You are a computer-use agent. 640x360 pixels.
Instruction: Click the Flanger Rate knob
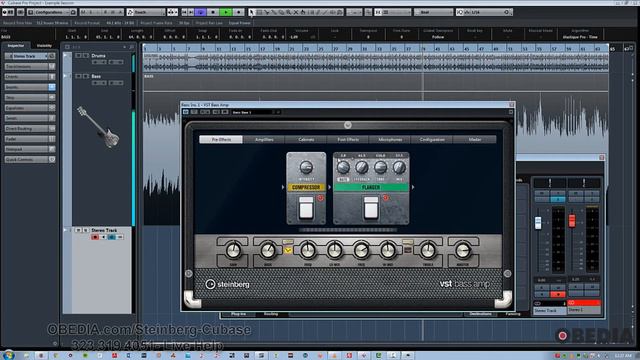[x=343, y=167]
